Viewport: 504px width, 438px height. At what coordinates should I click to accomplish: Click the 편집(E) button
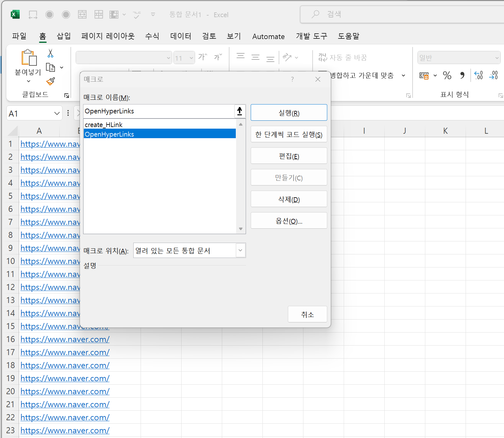point(289,156)
